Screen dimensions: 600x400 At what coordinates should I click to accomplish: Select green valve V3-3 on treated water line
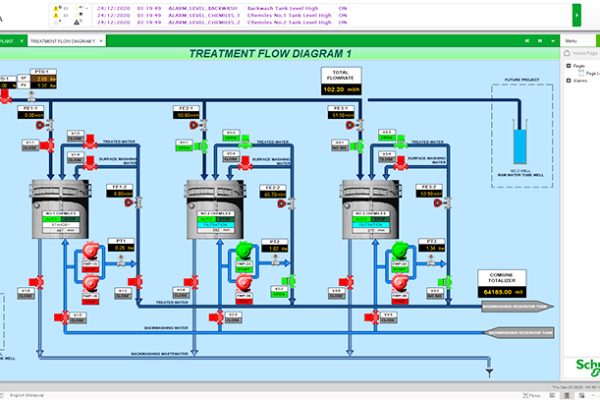click(x=401, y=142)
